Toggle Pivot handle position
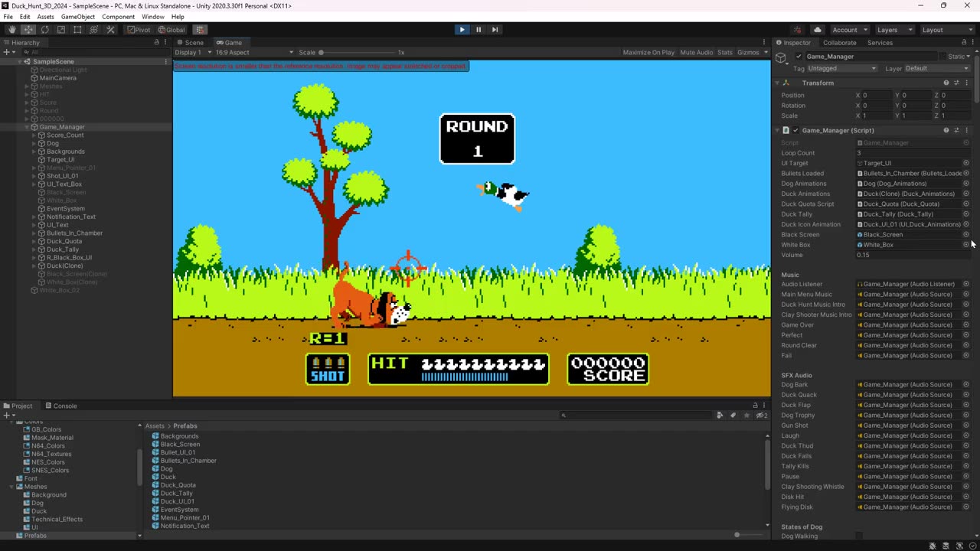980x551 pixels. pos(139,30)
